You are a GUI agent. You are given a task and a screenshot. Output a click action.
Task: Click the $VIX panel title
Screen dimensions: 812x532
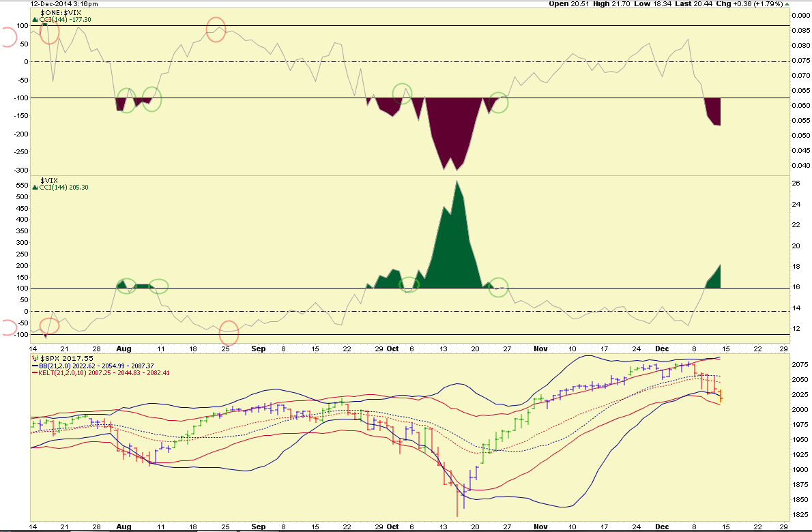point(49,180)
